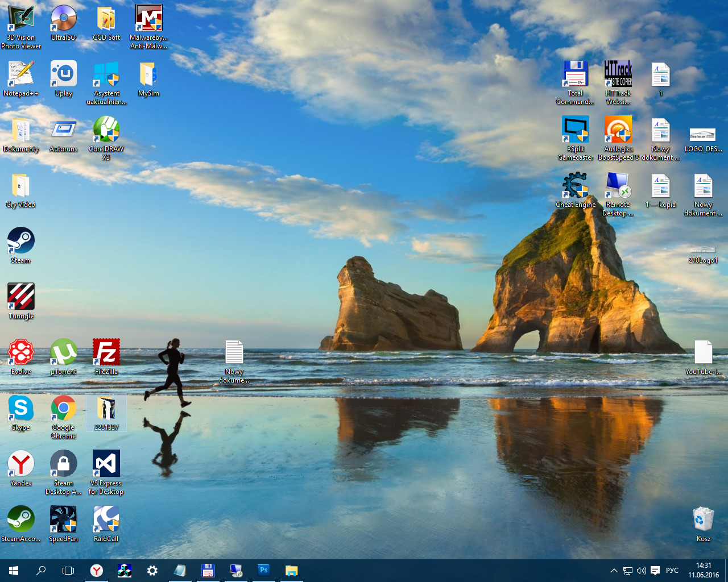Open Task View on taskbar
Image resolution: width=728 pixels, height=582 pixels.
click(68, 571)
